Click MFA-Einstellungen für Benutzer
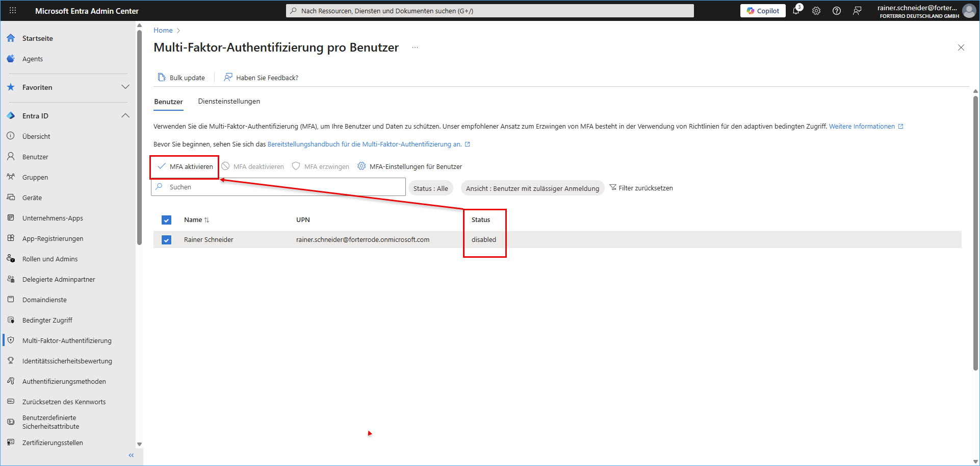The height and width of the screenshot is (466, 980). point(410,166)
